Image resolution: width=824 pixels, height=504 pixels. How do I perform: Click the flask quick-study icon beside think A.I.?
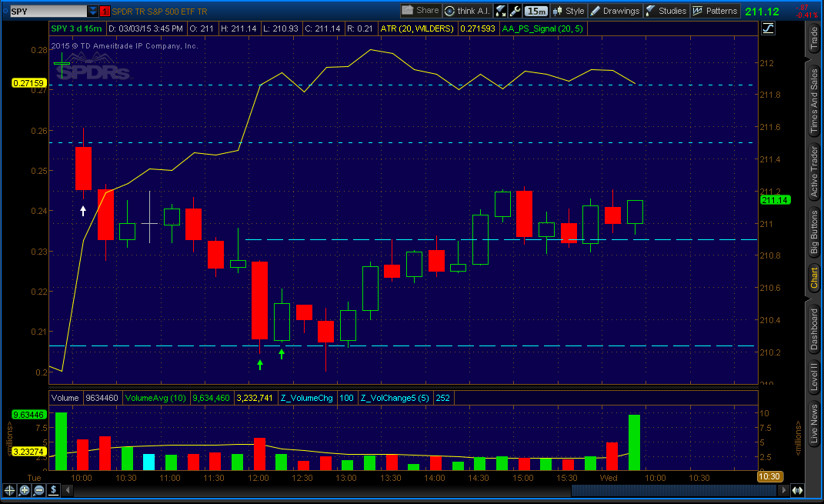500,11
